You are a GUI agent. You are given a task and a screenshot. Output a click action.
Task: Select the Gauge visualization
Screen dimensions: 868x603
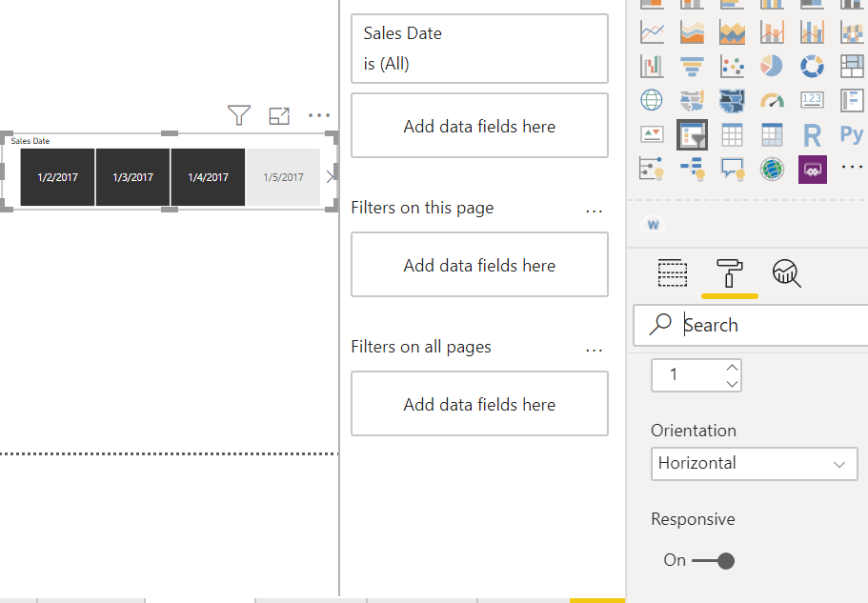(772, 100)
